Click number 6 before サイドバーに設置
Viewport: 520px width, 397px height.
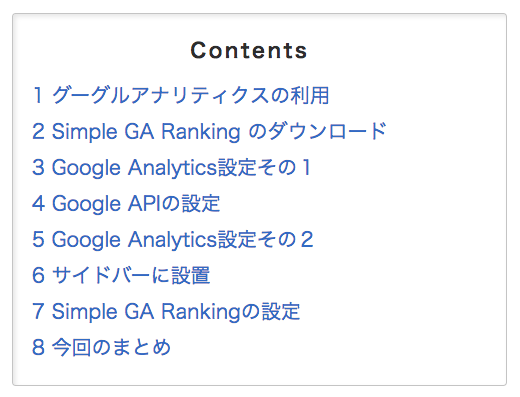coord(38,275)
